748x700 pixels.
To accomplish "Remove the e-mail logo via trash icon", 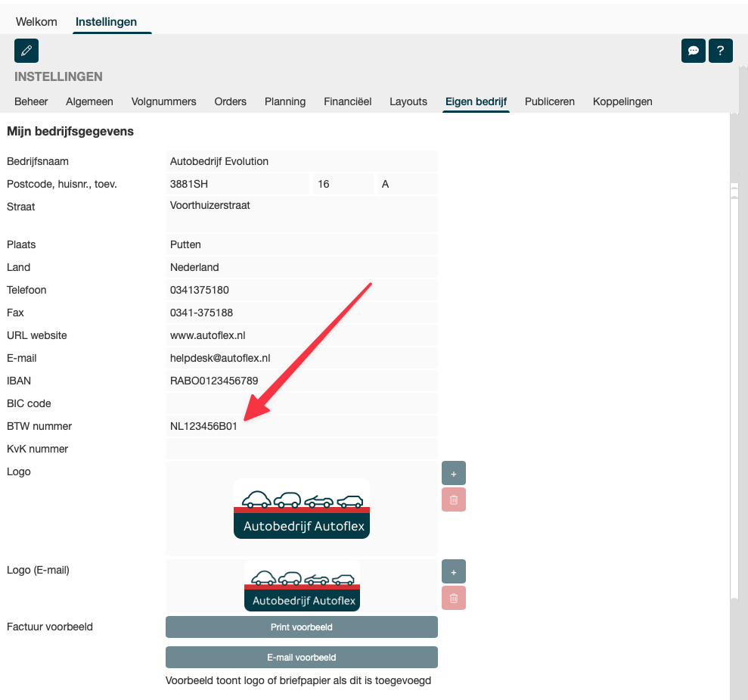I will coord(454,598).
